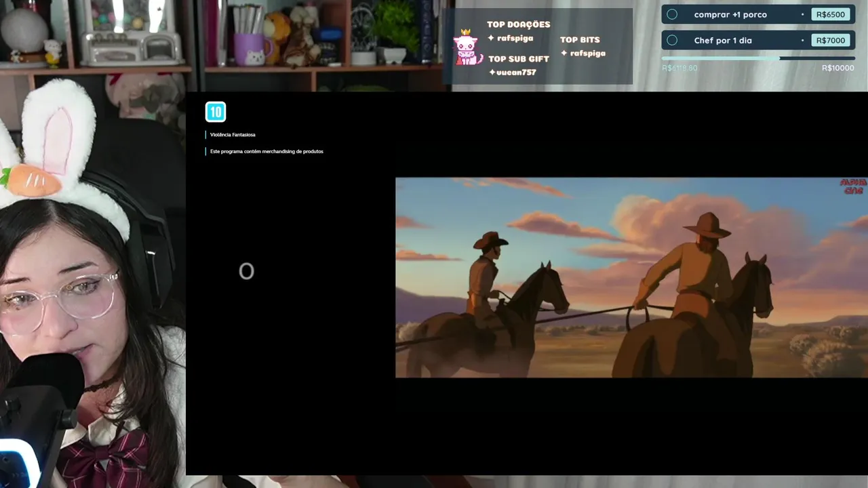The image size is (868, 488).
Task: Click the pink crowned cat mascot icon
Action: [467, 47]
